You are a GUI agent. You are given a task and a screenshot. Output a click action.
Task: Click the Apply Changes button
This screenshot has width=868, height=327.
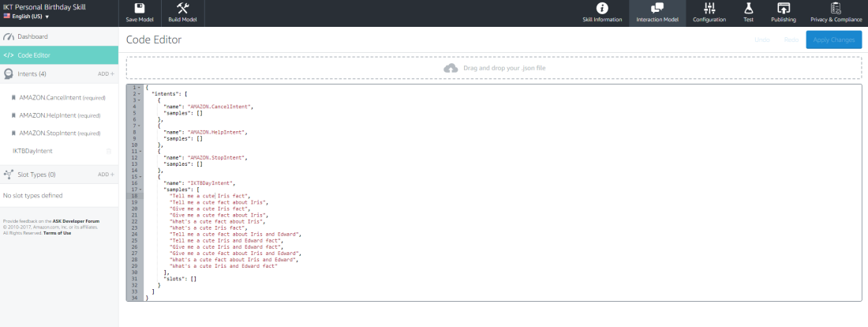[834, 40]
